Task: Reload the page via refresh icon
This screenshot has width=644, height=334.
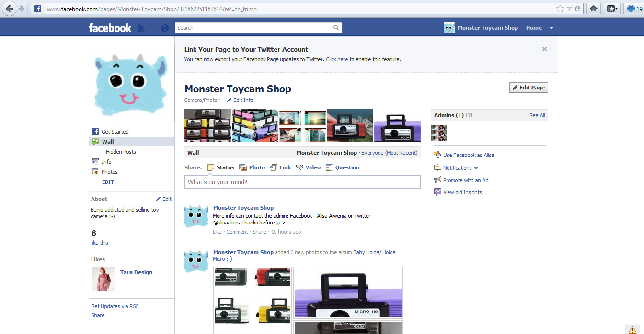Action: click(x=578, y=9)
